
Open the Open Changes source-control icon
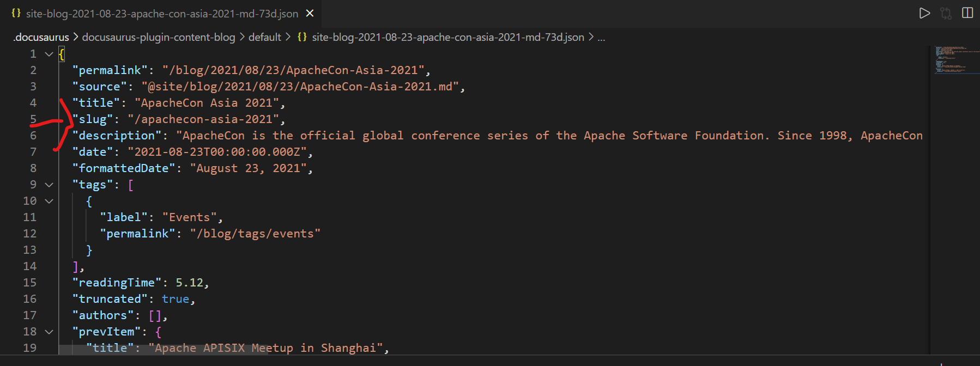[946, 13]
